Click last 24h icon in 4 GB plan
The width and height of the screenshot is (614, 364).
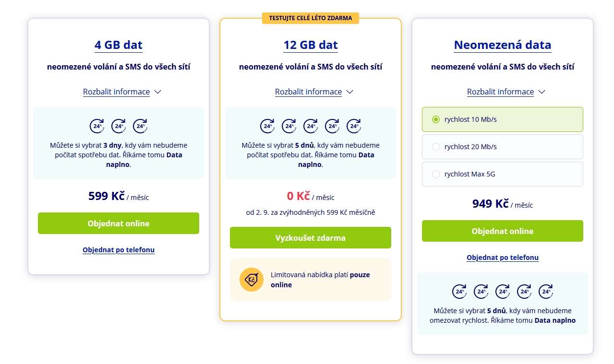pyautogui.click(x=140, y=126)
